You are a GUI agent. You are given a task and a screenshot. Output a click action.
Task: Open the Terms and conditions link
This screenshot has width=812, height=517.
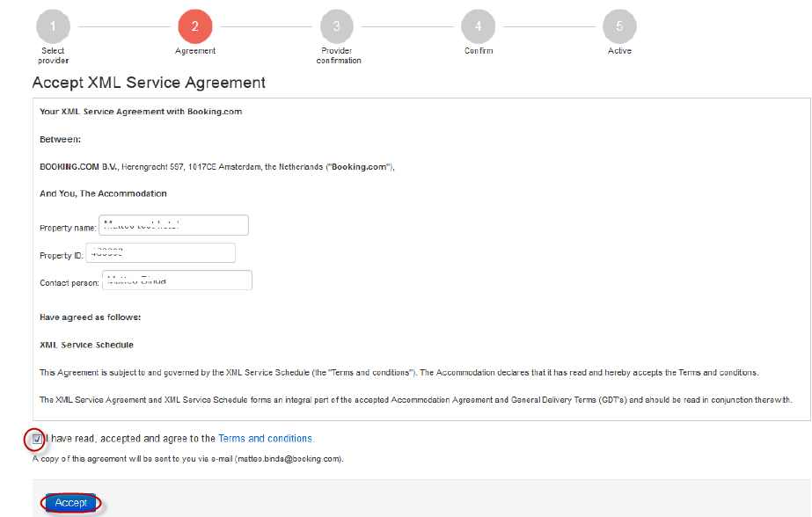pyautogui.click(x=265, y=439)
